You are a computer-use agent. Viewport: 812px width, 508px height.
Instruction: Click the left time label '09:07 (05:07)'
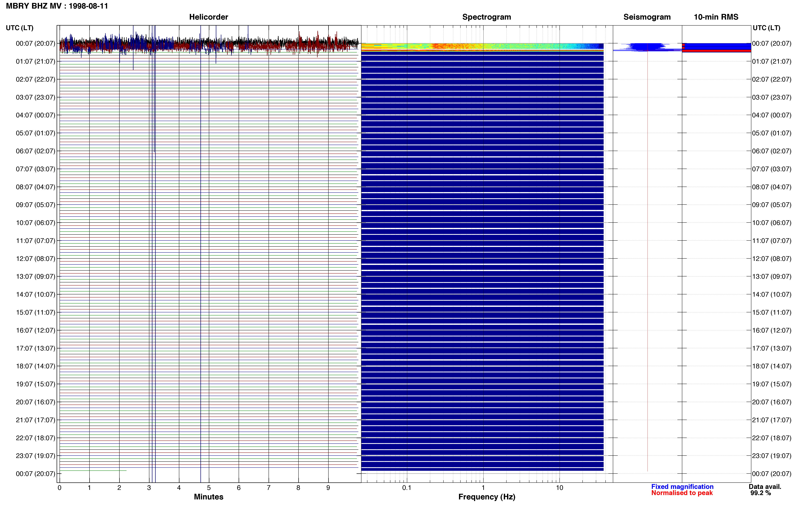tap(36, 205)
